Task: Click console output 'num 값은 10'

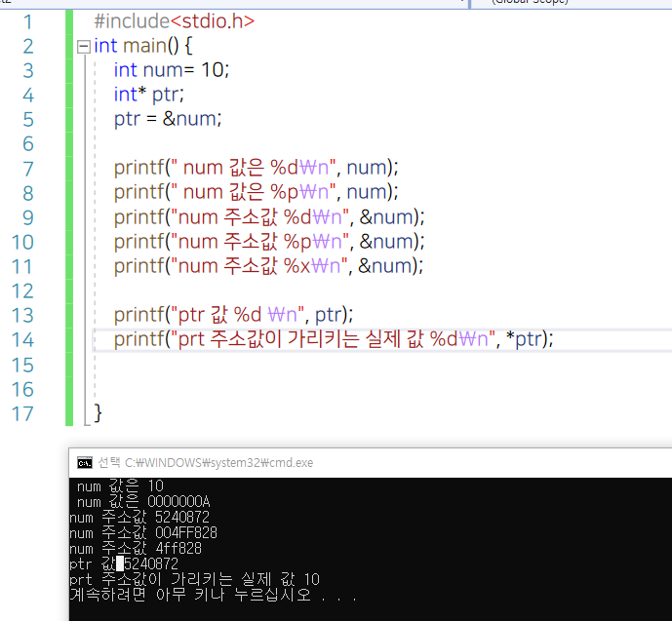Action: [x=120, y=486]
